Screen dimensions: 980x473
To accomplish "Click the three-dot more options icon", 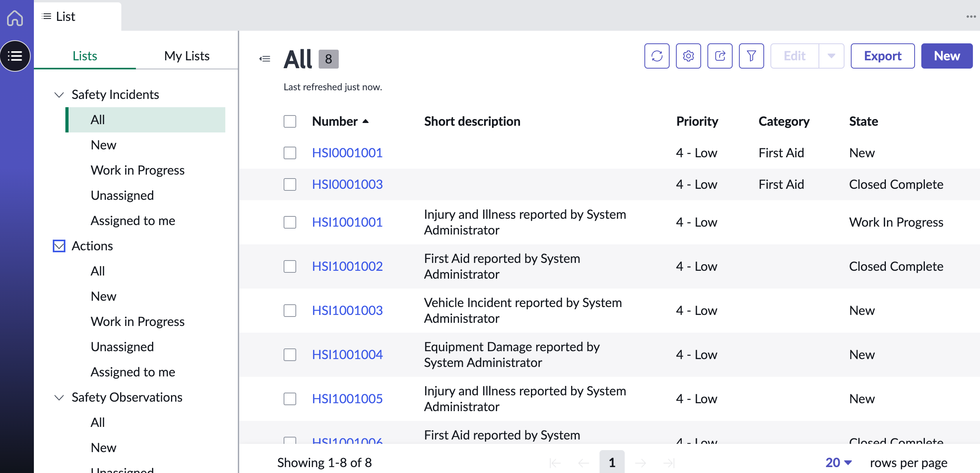I will point(971,17).
